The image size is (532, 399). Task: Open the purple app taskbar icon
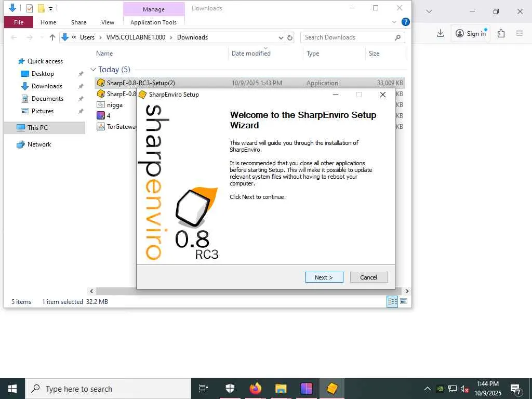point(307,389)
